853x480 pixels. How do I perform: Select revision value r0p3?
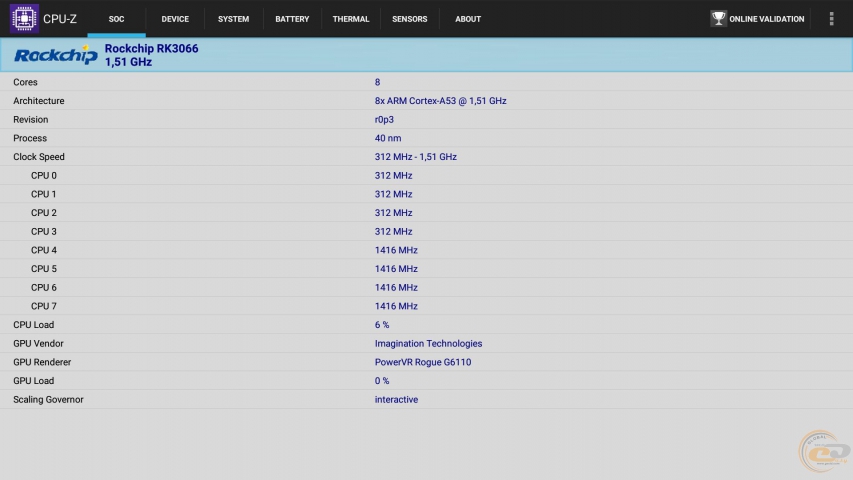[384, 119]
